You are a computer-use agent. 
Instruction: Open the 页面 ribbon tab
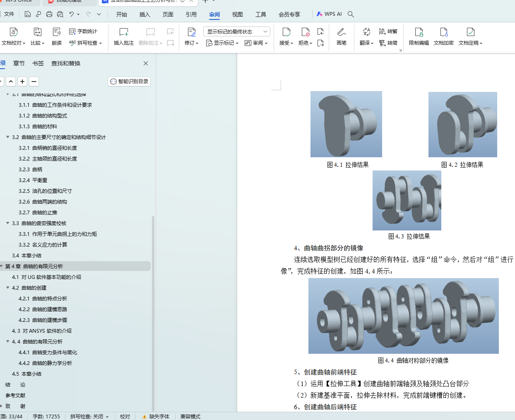[168, 14]
